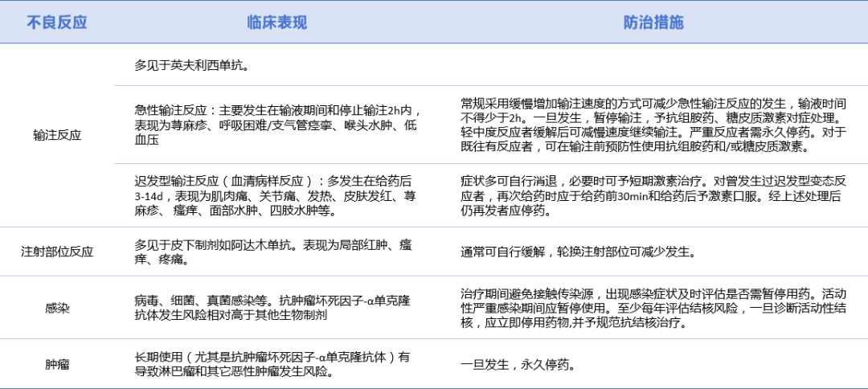
Task: Click the cell starting 多见于皮下制剂如阿达木单抗
Action: [272, 252]
